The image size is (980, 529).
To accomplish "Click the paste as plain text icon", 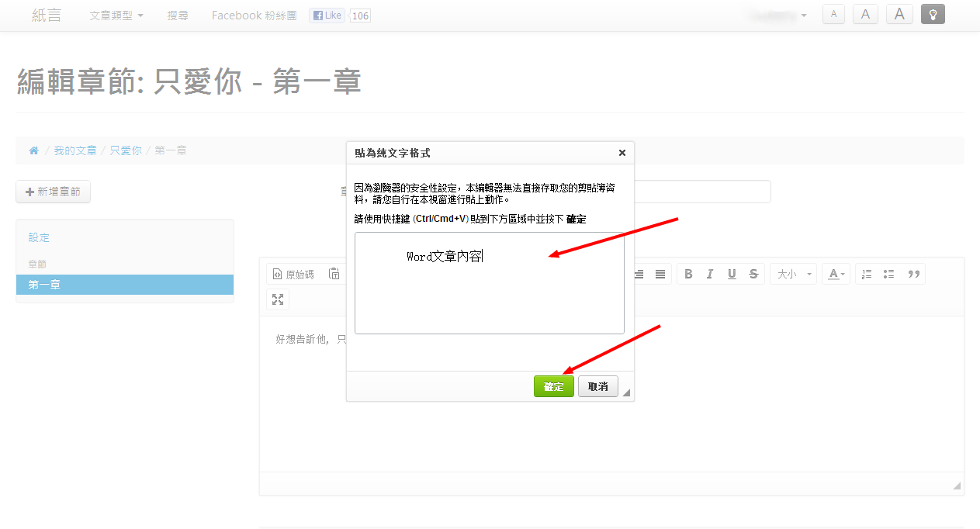I will [x=334, y=274].
